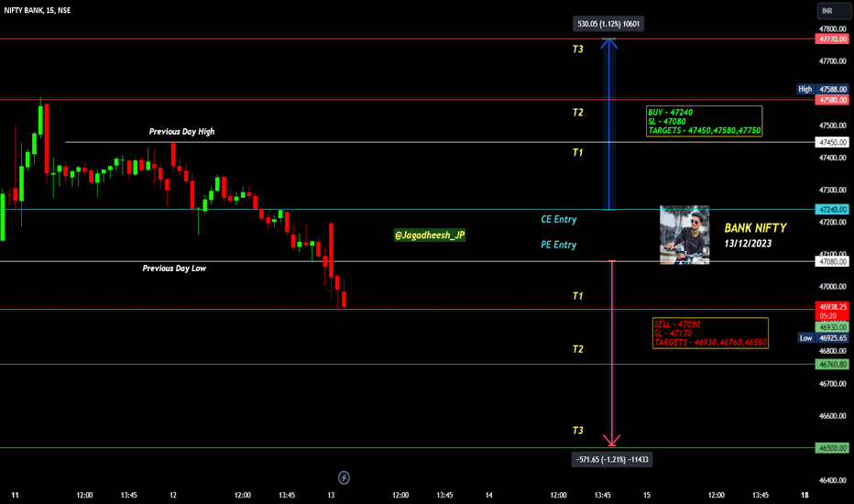
Task: Click the upper T3 target label
Action: tap(578, 49)
